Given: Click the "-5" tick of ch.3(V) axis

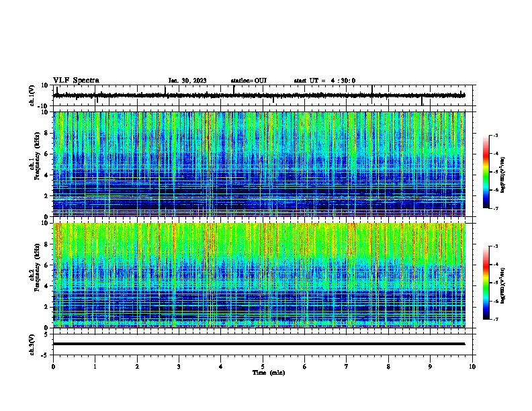Looking at the screenshot, I should (45, 355).
